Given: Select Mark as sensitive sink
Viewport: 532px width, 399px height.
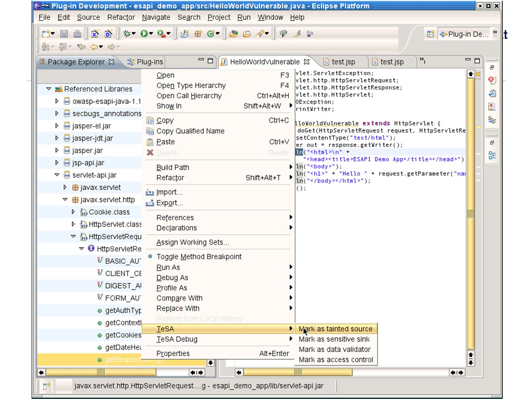Looking at the screenshot, I should point(336,339).
